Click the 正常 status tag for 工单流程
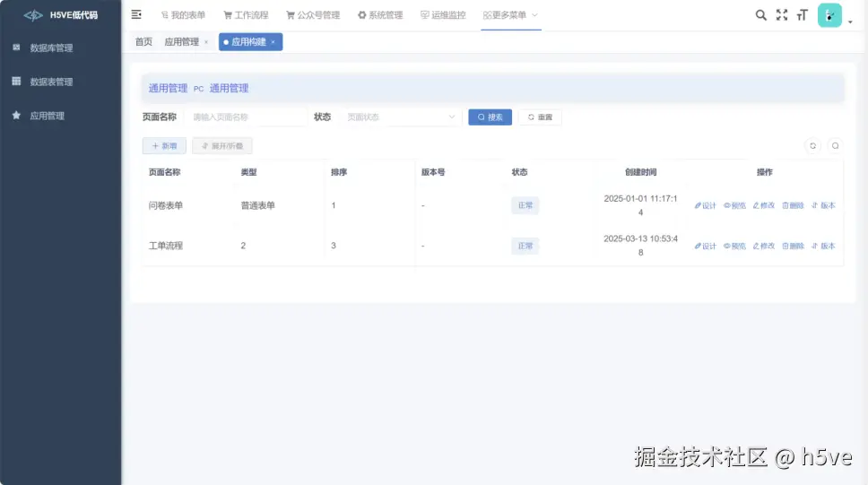 click(525, 246)
